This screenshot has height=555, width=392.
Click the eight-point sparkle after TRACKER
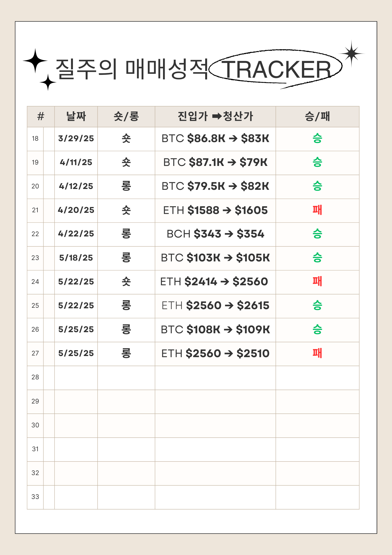[351, 54]
